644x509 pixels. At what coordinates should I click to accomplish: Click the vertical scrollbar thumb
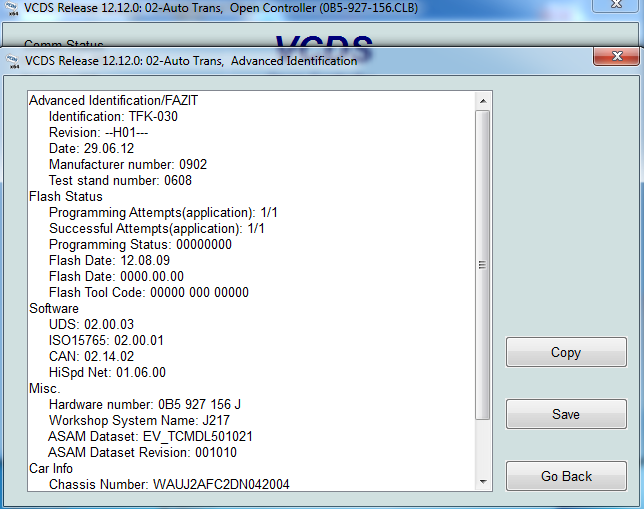(x=483, y=265)
